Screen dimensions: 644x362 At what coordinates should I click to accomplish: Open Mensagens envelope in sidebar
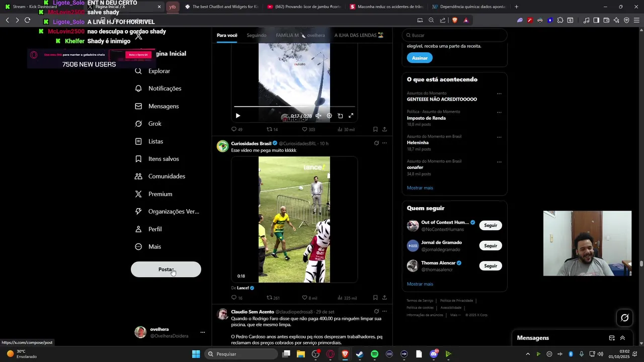click(157, 106)
